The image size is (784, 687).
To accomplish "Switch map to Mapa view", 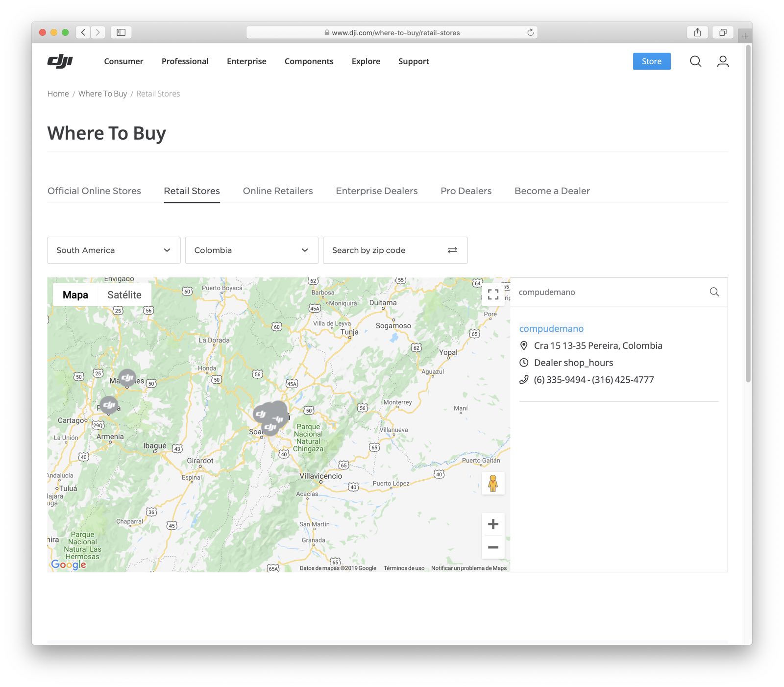I will pos(75,295).
